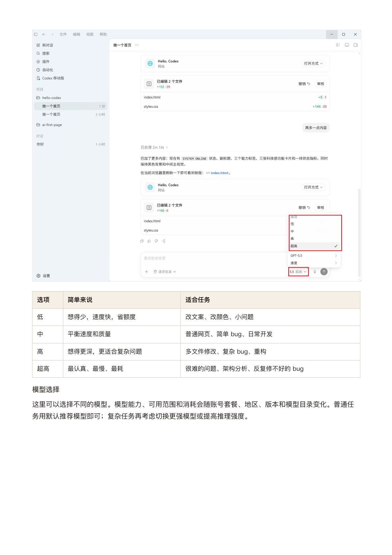Click the task list icon at the top right
The height and width of the screenshot is (555, 392).
[338, 45]
